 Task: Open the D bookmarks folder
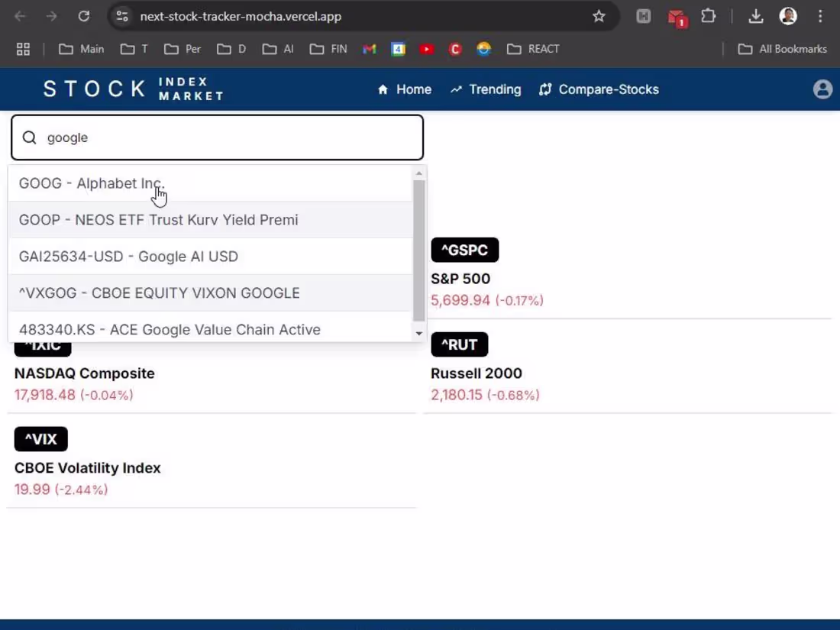(231, 50)
